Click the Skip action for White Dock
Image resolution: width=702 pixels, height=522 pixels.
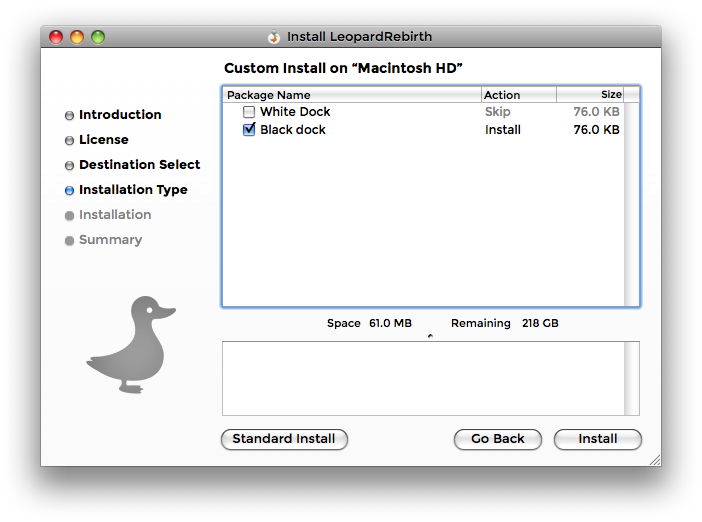click(x=497, y=111)
